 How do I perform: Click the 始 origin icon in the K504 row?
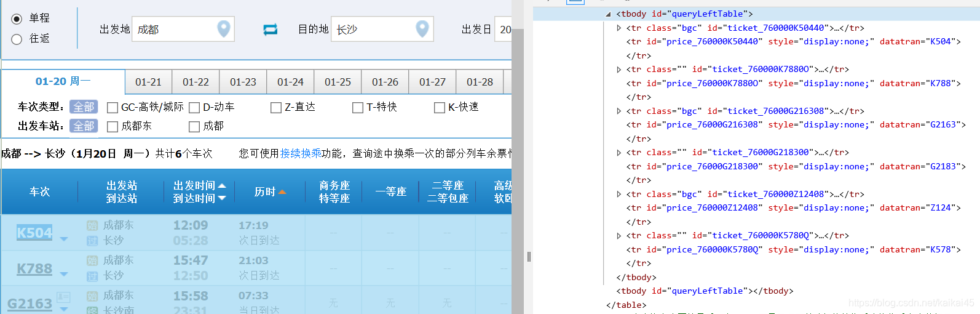92,225
